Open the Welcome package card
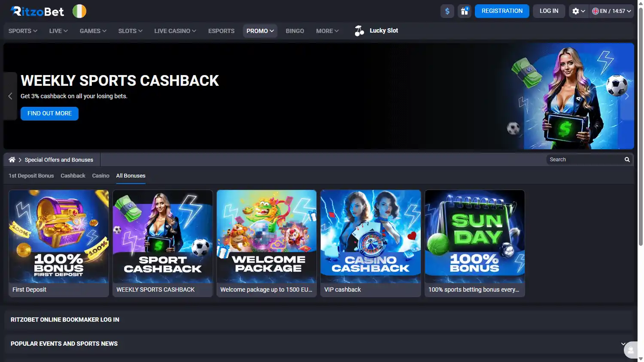 pos(267,243)
